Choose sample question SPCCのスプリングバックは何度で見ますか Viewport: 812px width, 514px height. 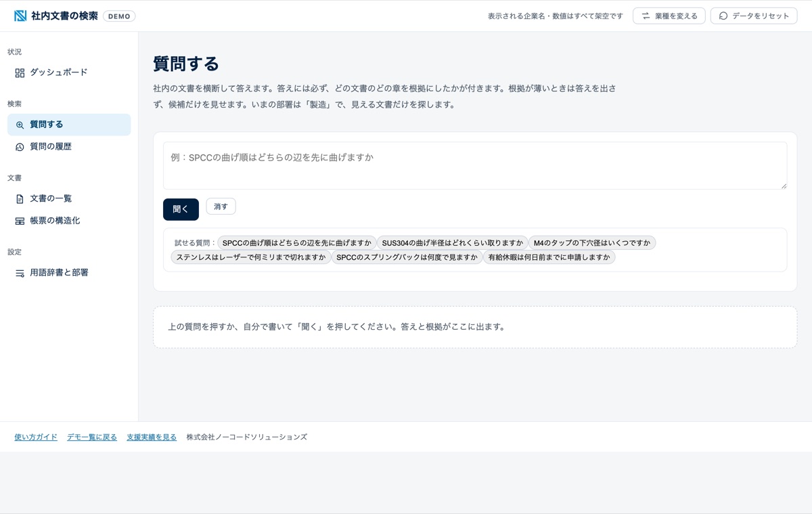click(407, 257)
